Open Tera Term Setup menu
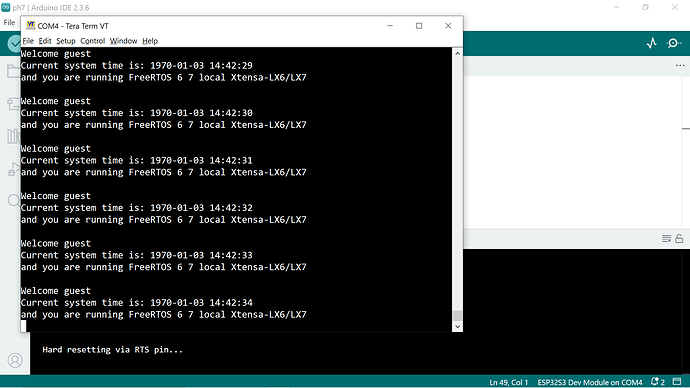Screen dimensions: 690x388 pos(66,41)
